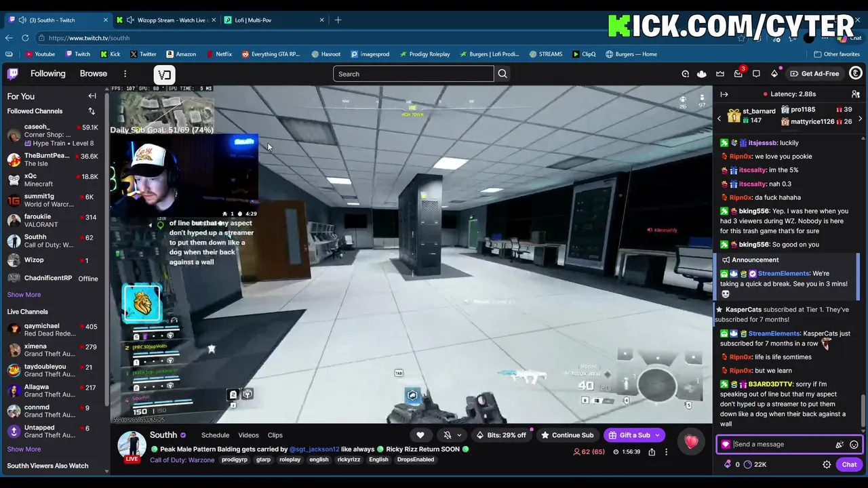
Task: Click the YouTube bookmark
Action: [39, 54]
